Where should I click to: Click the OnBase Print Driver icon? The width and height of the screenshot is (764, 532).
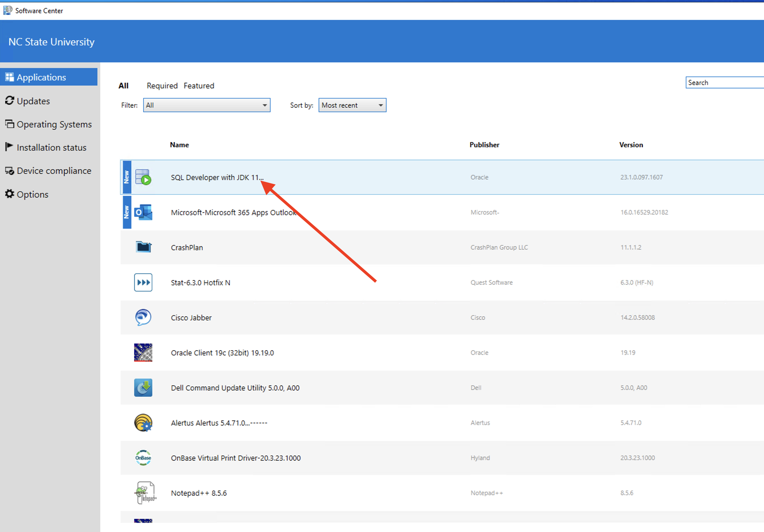[x=143, y=458]
